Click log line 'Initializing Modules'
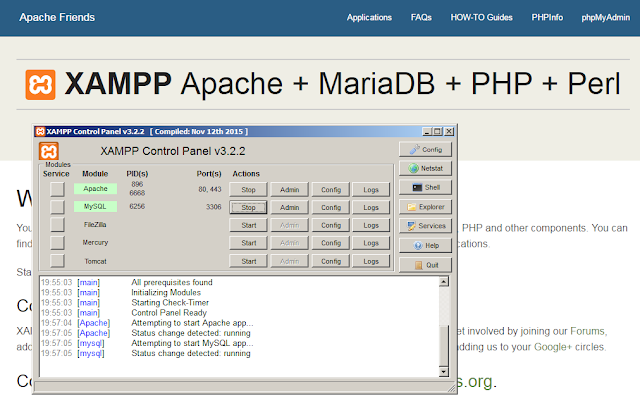Image resolution: width=640 pixels, height=401 pixels. pyautogui.click(x=166, y=292)
